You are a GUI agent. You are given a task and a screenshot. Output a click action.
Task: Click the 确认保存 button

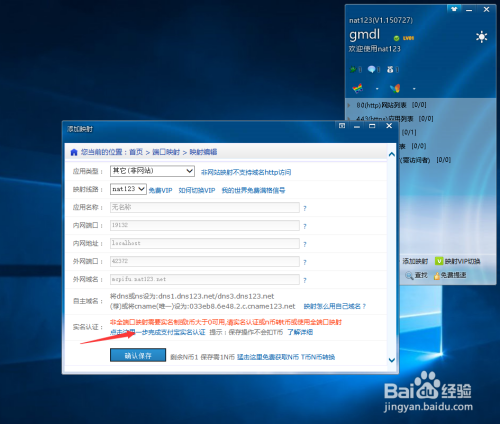pyautogui.click(x=138, y=355)
